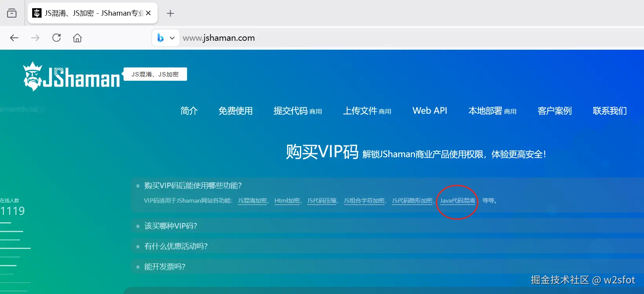Click the 购买VIP码 heading
The height and width of the screenshot is (294, 644).
[322, 152]
